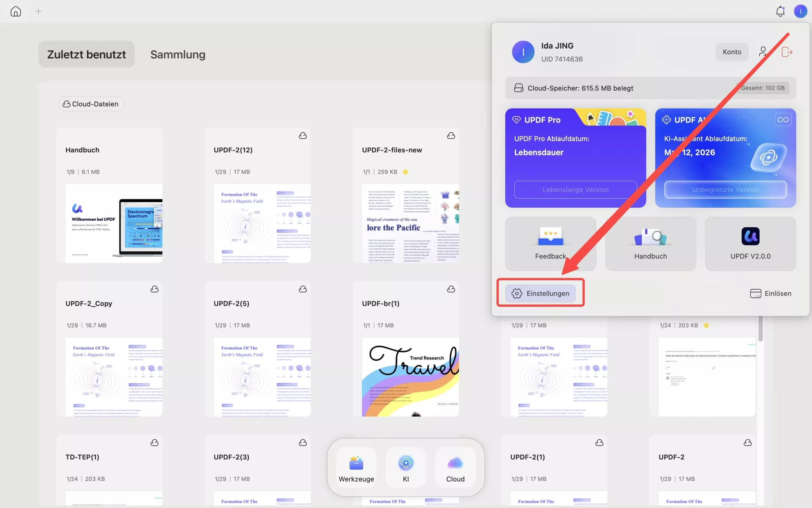Open a new tab with plus icon

pos(38,11)
